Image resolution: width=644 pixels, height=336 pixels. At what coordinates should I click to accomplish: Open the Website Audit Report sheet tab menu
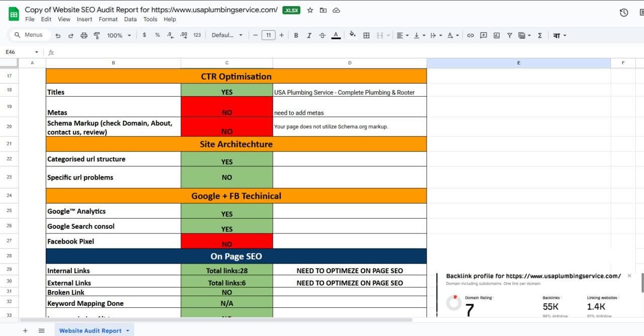(x=126, y=330)
